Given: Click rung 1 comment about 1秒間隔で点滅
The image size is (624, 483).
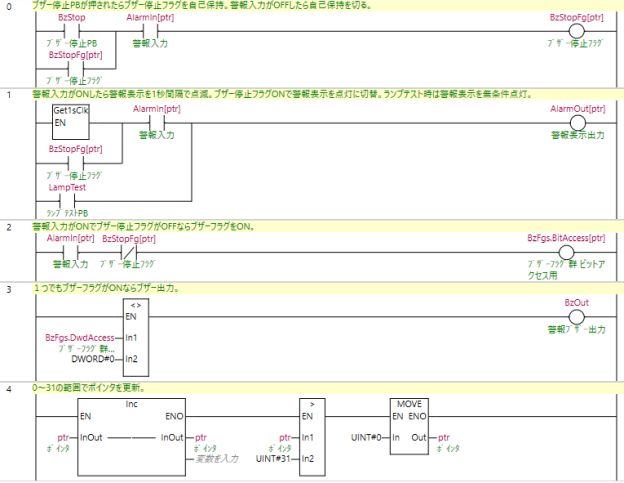Looking at the screenshot, I should tap(282, 94).
